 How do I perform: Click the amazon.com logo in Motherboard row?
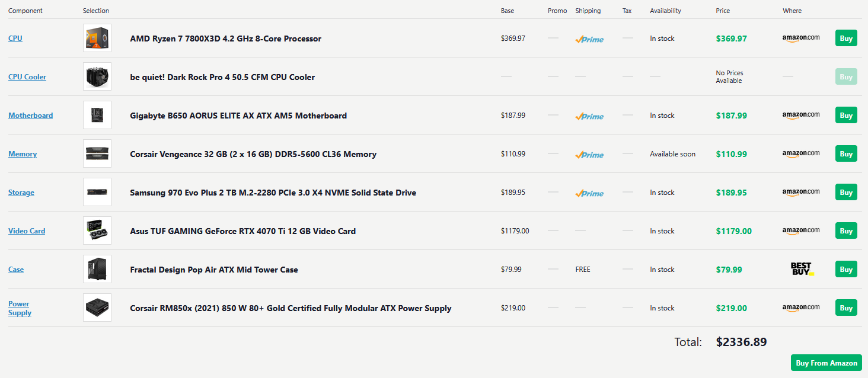801,116
